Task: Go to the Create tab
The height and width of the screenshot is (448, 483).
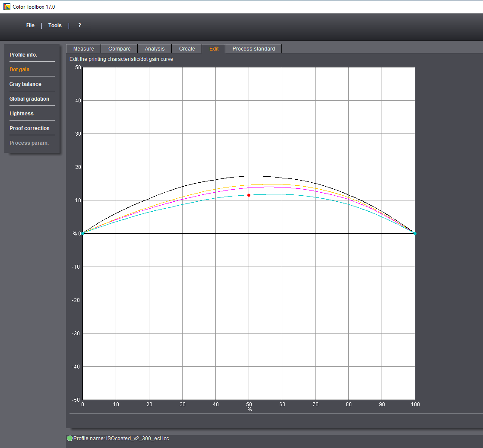Action: tap(187, 49)
